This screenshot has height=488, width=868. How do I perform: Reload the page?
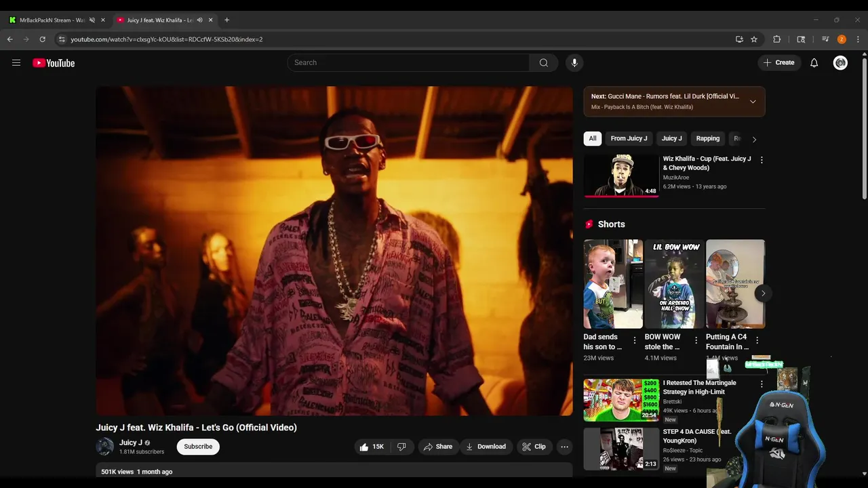(43, 39)
